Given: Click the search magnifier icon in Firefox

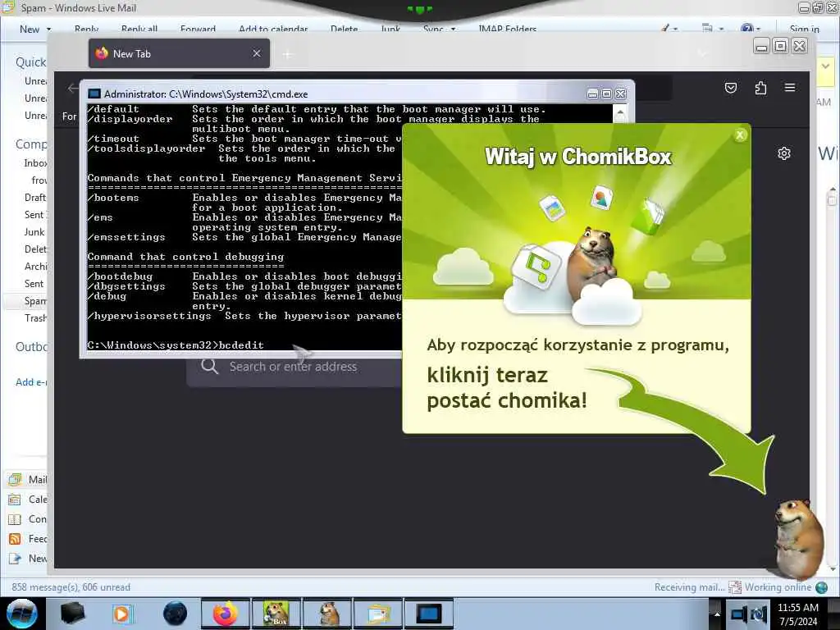Looking at the screenshot, I should coord(209,367).
